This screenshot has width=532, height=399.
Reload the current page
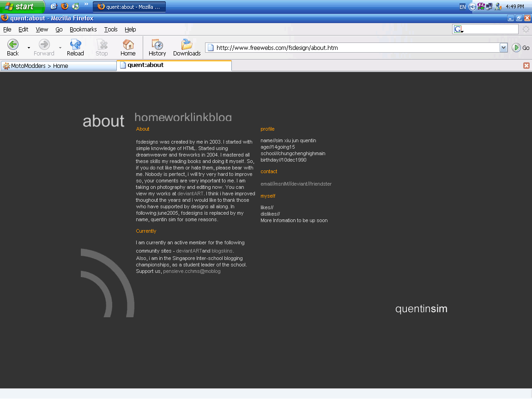(75, 48)
